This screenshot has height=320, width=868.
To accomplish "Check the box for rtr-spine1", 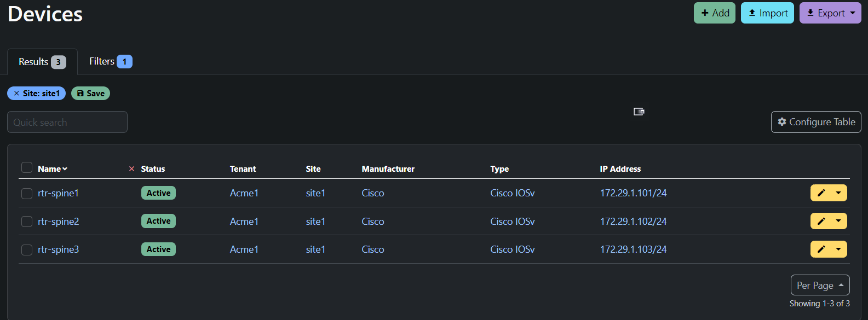I will tap(27, 193).
